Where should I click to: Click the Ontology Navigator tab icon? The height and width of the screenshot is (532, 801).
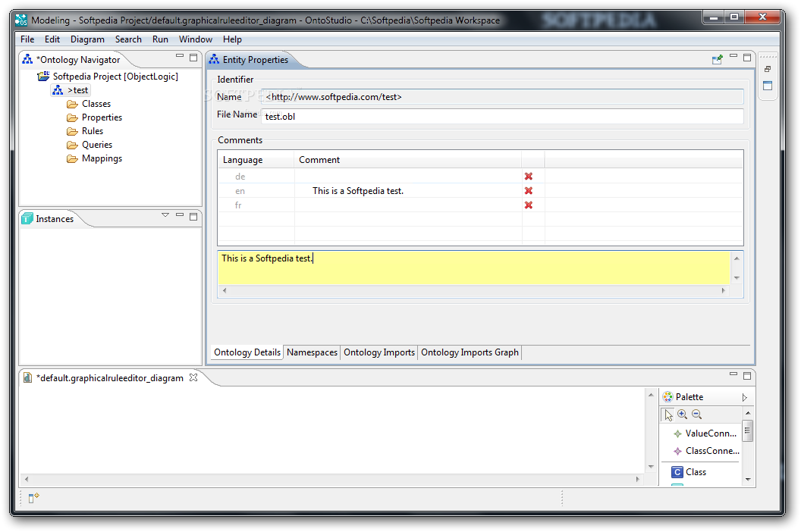point(27,59)
